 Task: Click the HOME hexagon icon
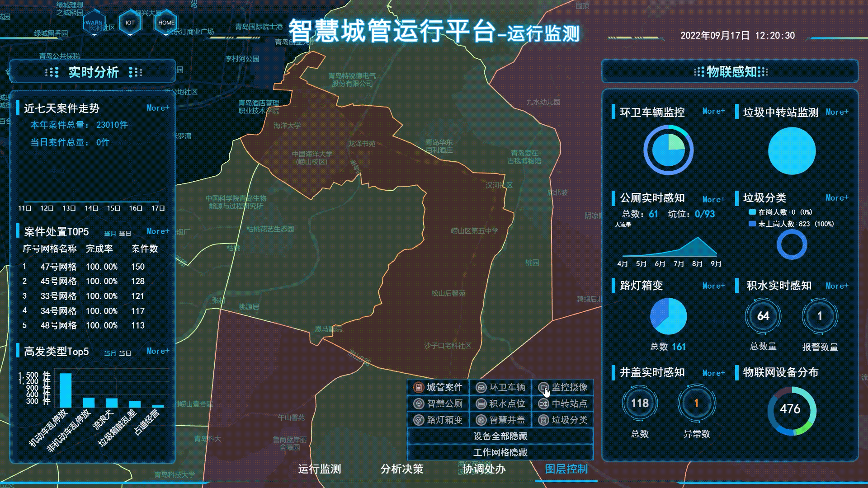click(166, 23)
